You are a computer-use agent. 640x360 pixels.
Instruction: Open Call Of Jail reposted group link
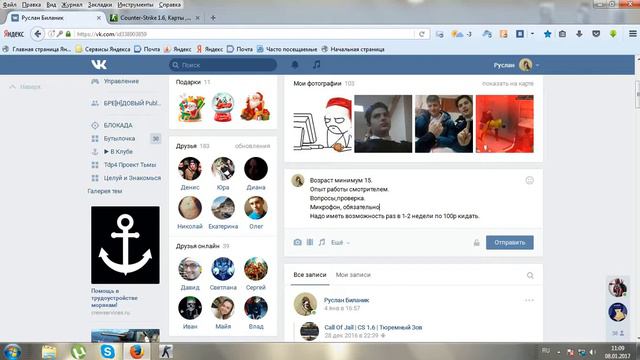point(373,327)
